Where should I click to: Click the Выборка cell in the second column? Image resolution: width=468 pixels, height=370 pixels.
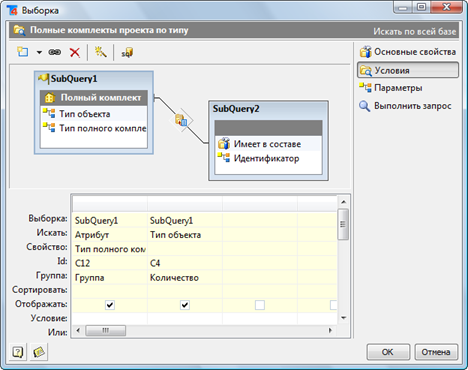(185, 220)
